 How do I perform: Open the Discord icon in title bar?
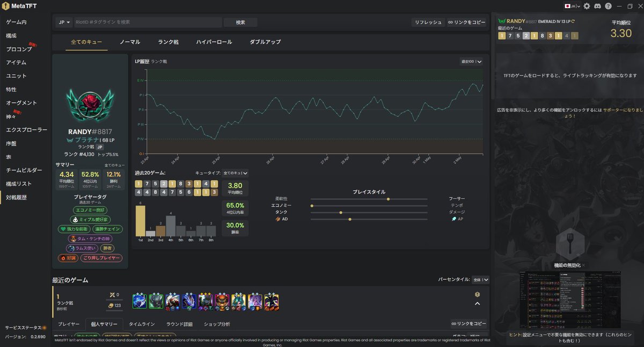(597, 6)
